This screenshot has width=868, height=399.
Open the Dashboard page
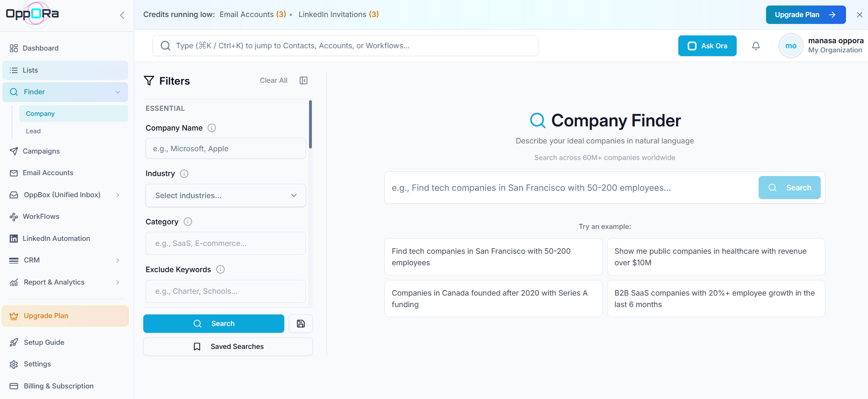(x=65, y=48)
